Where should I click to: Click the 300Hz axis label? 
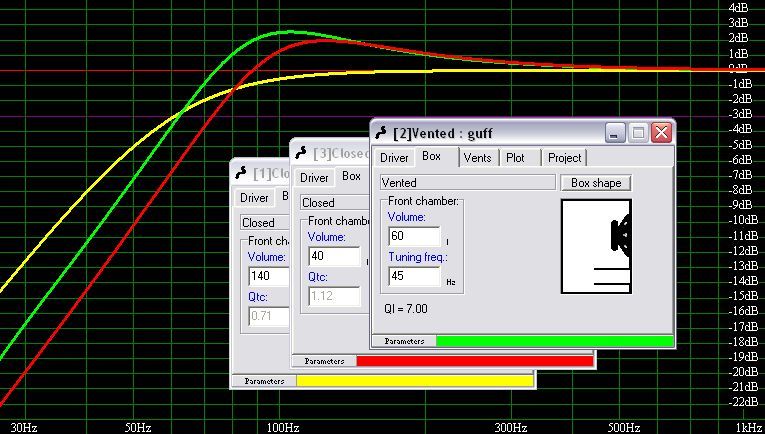(x=511, y=428)
